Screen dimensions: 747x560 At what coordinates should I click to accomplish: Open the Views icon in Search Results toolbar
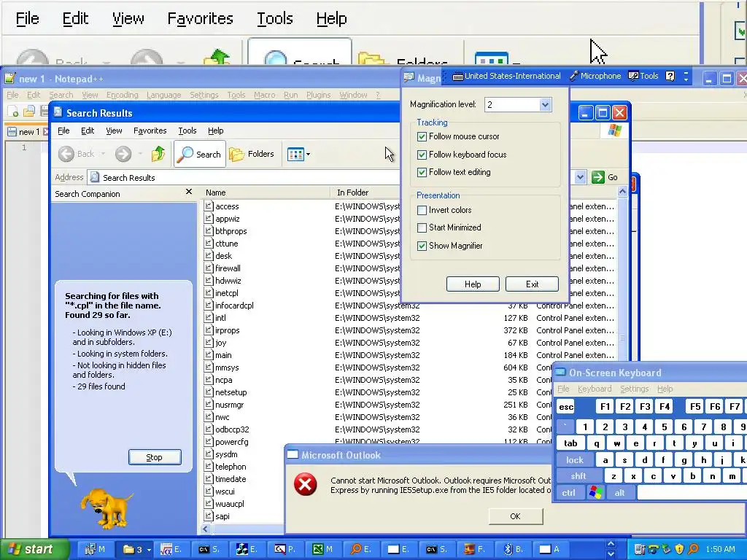295,154
